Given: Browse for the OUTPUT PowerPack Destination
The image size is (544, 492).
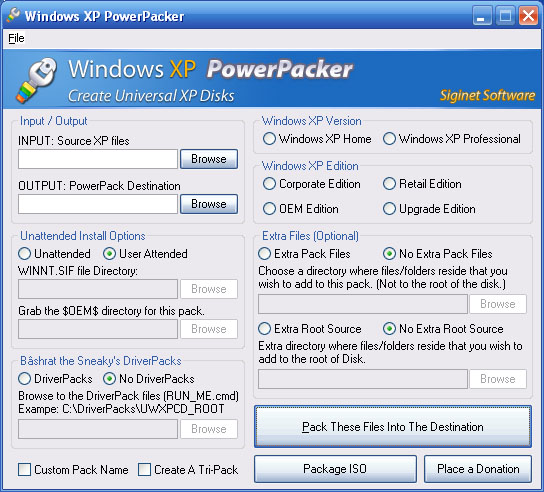Looking at the screenshot, I should 209,204.
